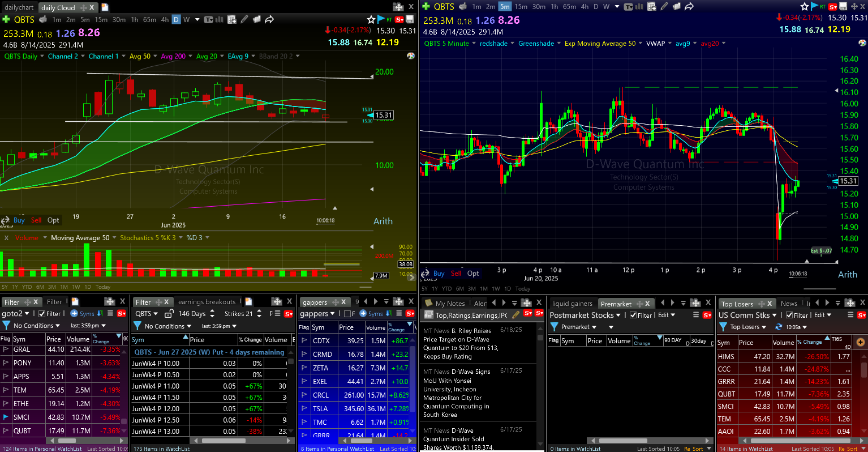This screenshot has height=452, width=868.
Task: Flag the SMCI row in goto2 list
Action: click(6, 417)
